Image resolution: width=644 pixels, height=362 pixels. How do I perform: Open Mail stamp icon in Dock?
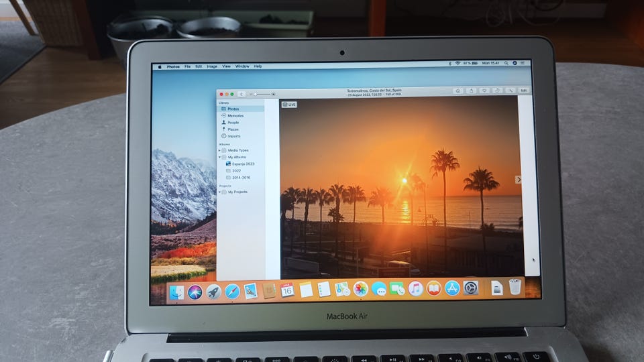point(250,292)
